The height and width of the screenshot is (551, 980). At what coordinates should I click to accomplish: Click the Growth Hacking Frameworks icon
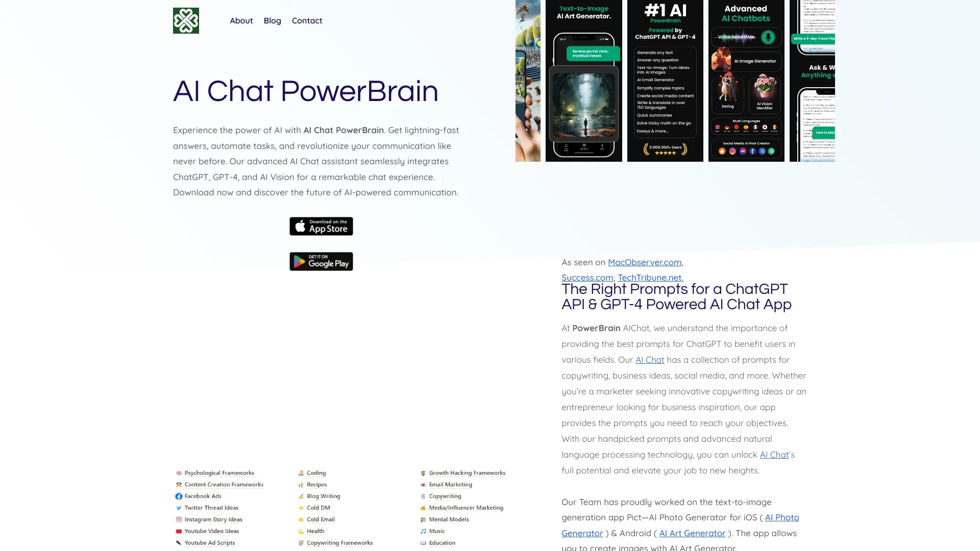pos(423,472)
